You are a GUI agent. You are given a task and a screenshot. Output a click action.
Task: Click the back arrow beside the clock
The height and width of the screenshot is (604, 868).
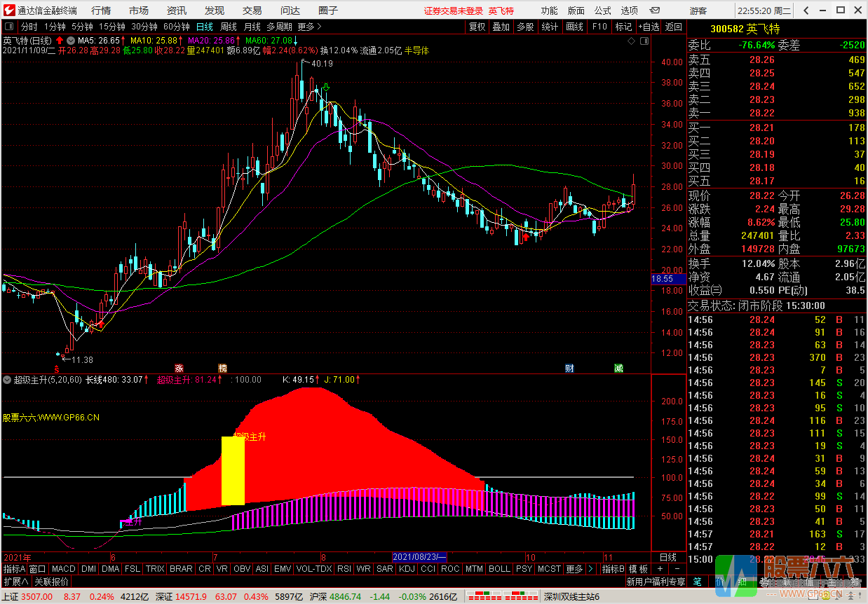806,11
